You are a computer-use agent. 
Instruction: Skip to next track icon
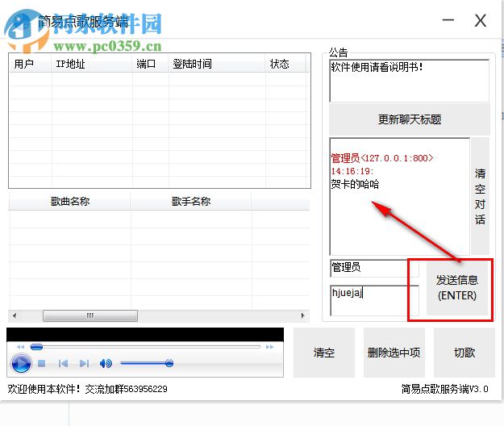tap(84, 364)
